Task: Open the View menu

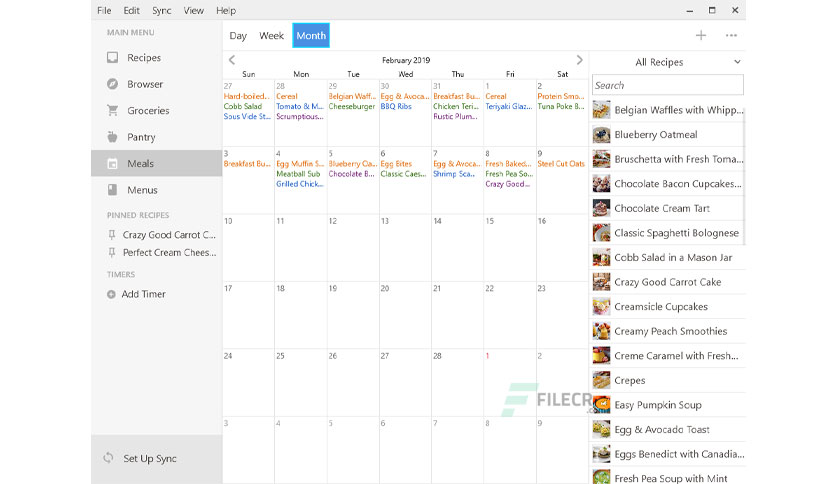Action: click(x=194, y=10)
